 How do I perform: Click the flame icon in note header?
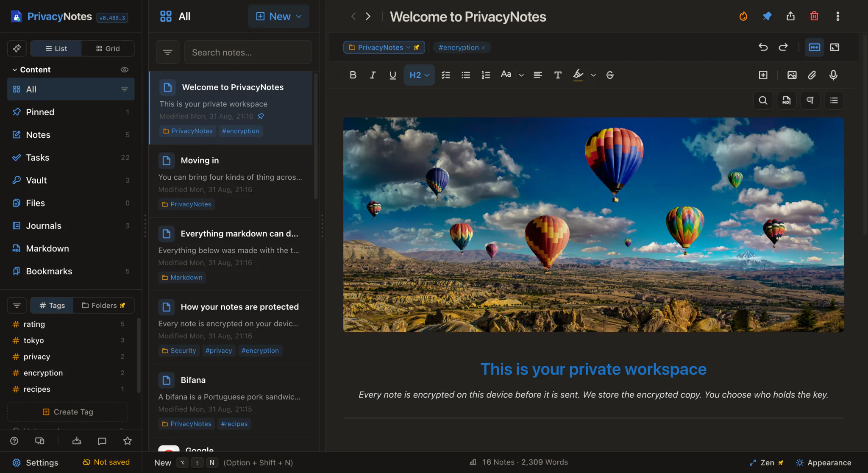(743, 16)
